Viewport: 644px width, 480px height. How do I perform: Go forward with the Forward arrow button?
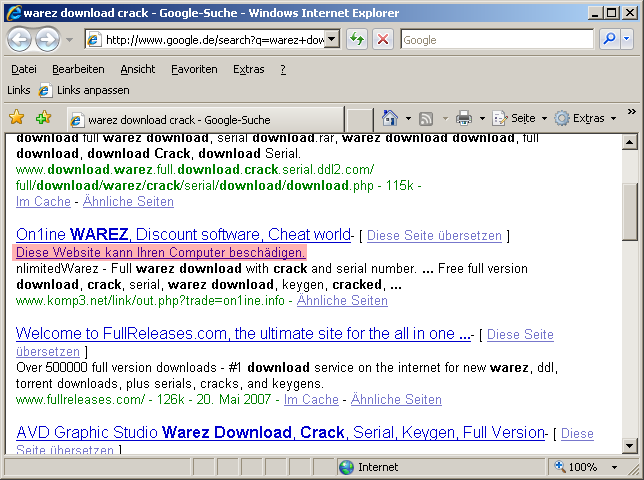(x=47, y=39)
